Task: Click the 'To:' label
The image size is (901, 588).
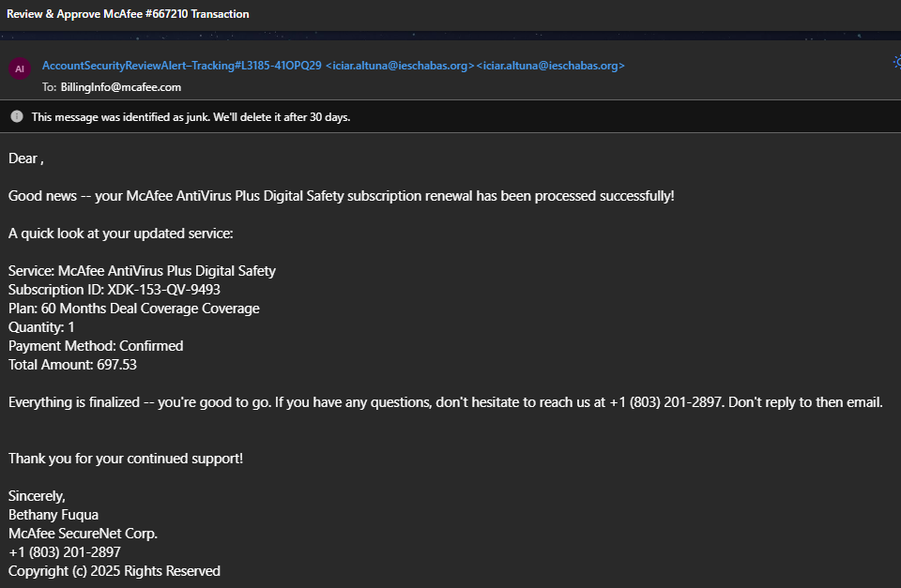Action: tap(50, 87)
